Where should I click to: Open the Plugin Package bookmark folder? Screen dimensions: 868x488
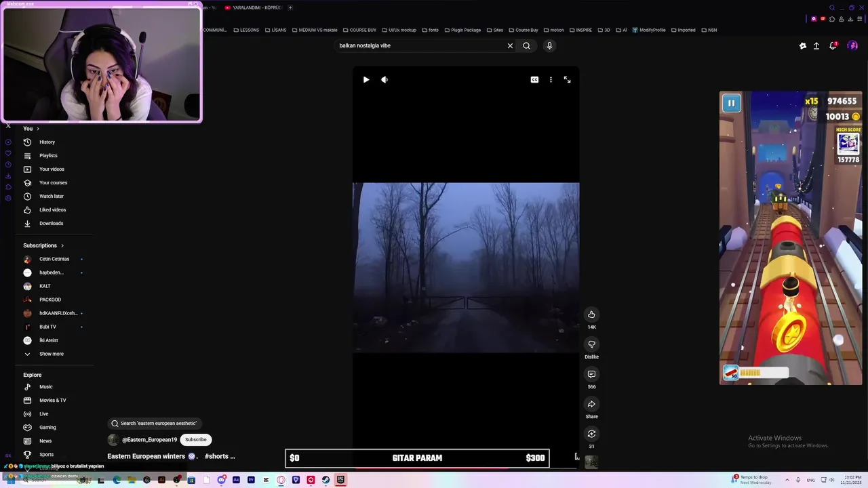[x=462, y=30]
